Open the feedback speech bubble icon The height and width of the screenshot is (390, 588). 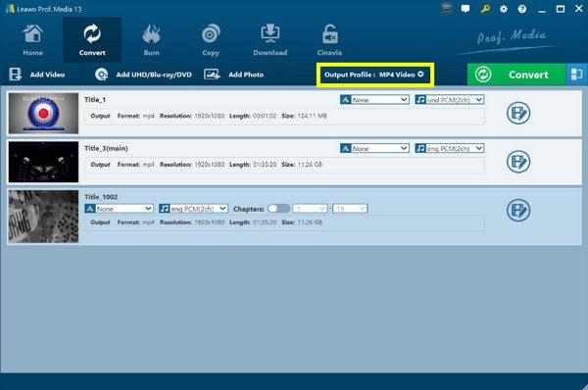click(465, 9)
